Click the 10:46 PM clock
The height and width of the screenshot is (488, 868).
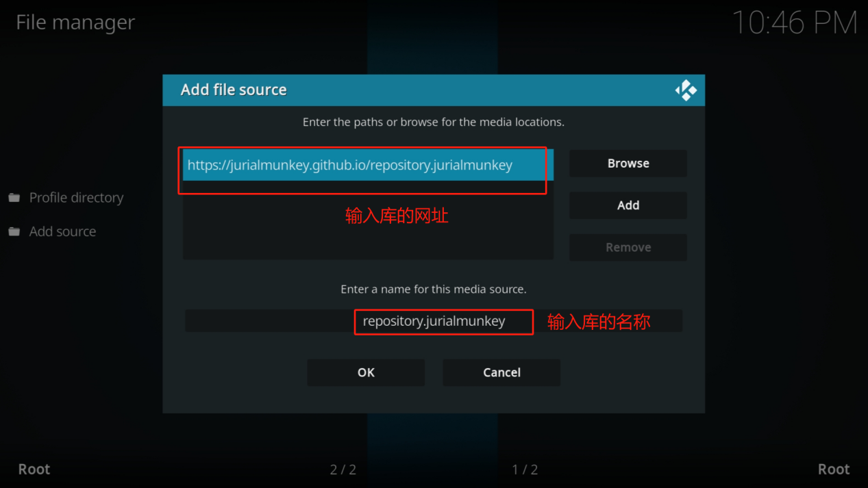(x=795, y=23)
